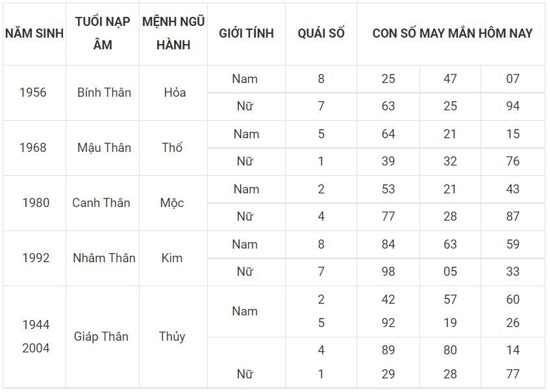Select the TUỔI NẠP ÂM header cell
This screenshot has height=392, width=550.
point(103,34)
